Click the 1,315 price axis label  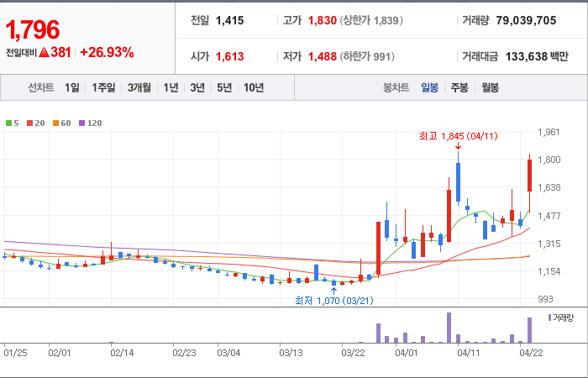549,244
